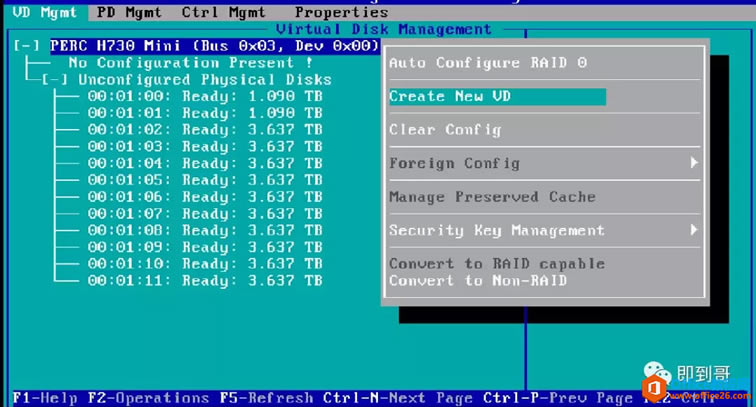Viewport: 756px width, 407px height.
Task: Open Security Key Management menu entry
Action: pyautogui.click(x=497, y=231)
